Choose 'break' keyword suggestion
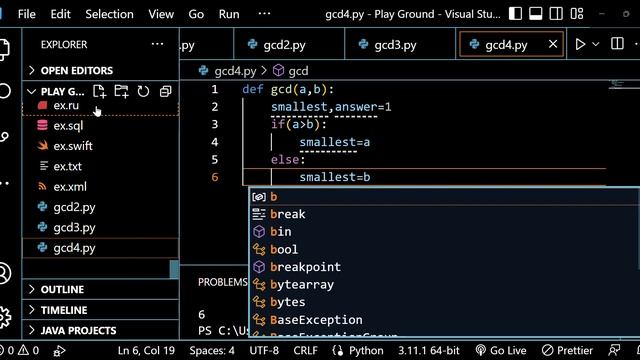The image size is (640, 360). pos(444,214)
